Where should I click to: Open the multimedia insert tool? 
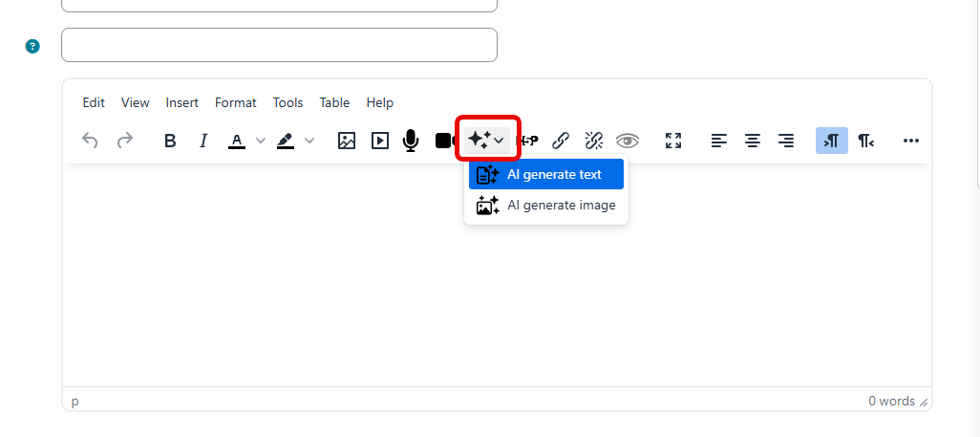click(x=380, y=141)
